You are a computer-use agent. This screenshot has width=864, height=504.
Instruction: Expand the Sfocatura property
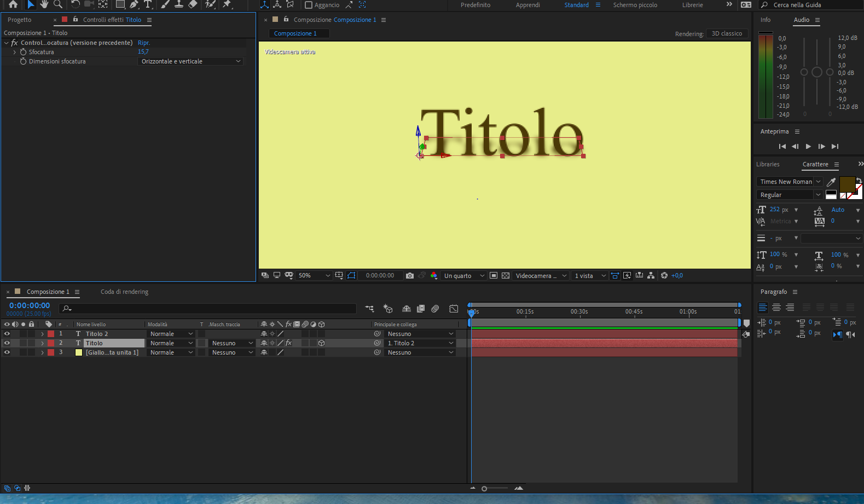point(15,52)
